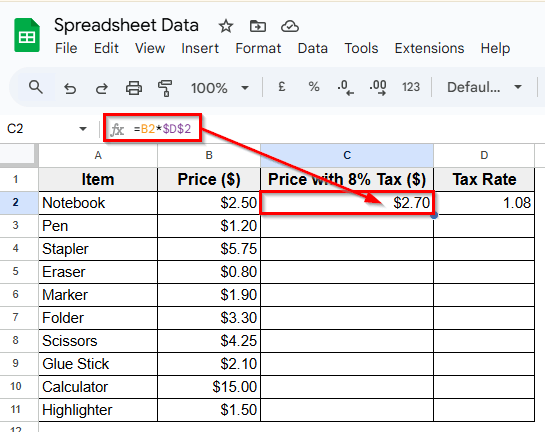The width and height of the screenshot is (545, 432).
Task: Select the Stapler cell
Action: [98, 249]
